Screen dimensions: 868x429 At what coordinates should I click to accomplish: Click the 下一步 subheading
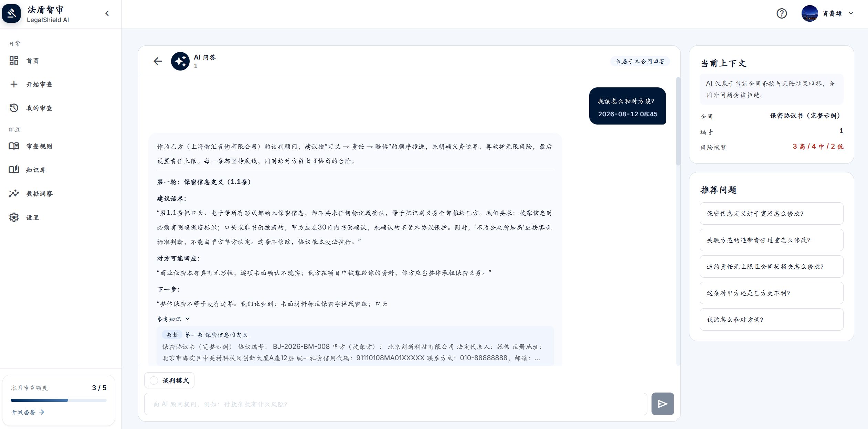[x=168, y=289]
